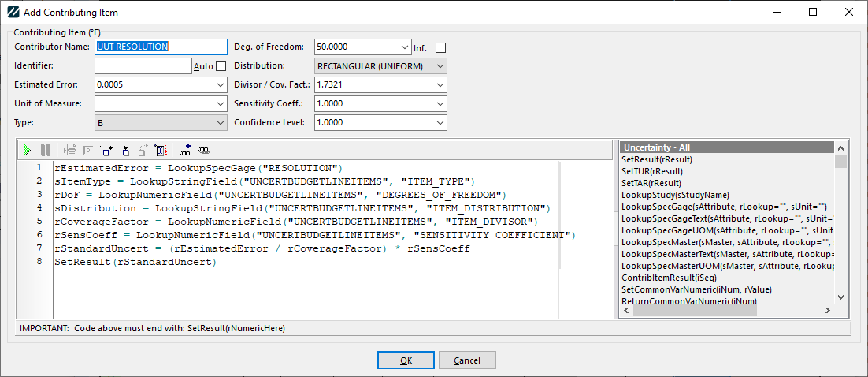Click the step into debug icon

tap(125, 149)
